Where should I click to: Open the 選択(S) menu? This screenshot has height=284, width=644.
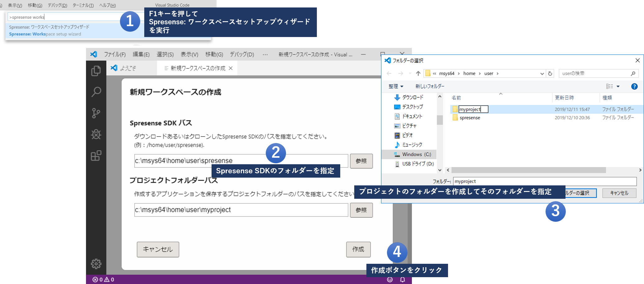[x=165, y=54]
